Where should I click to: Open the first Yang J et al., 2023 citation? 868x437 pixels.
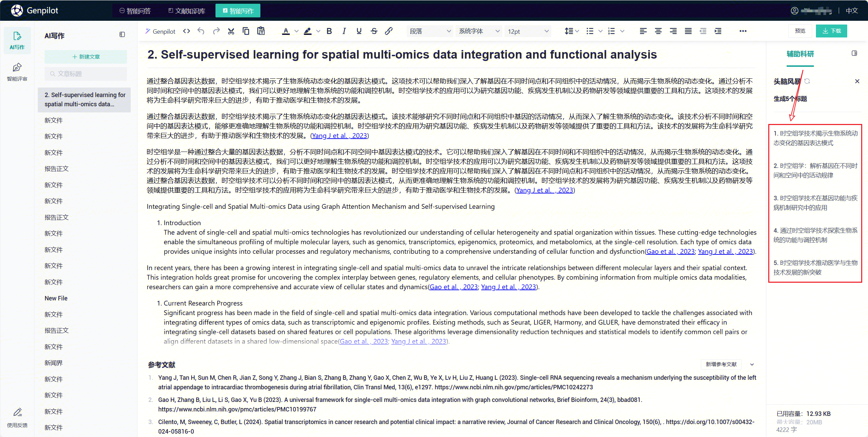pos(339,136)
